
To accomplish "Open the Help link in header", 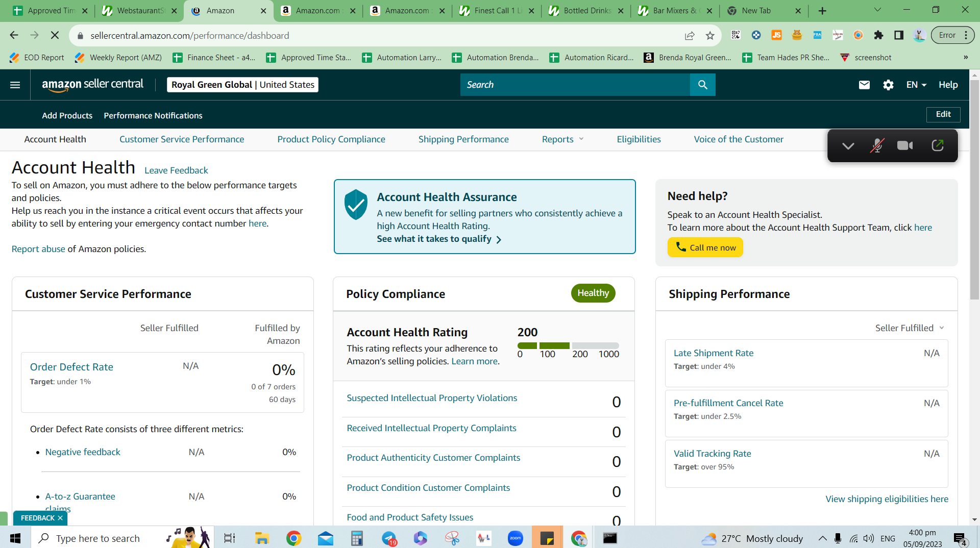I will (948, 85).
